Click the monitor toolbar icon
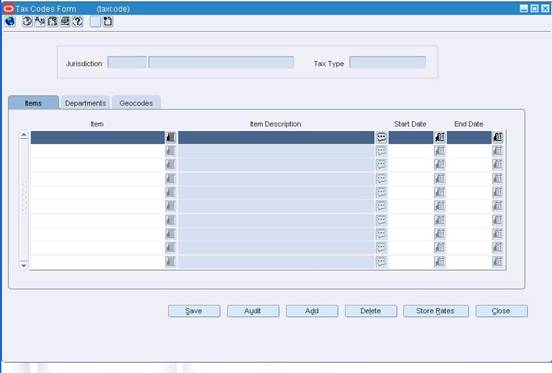Screen dimensions: 552x373 tap(65, 21)
